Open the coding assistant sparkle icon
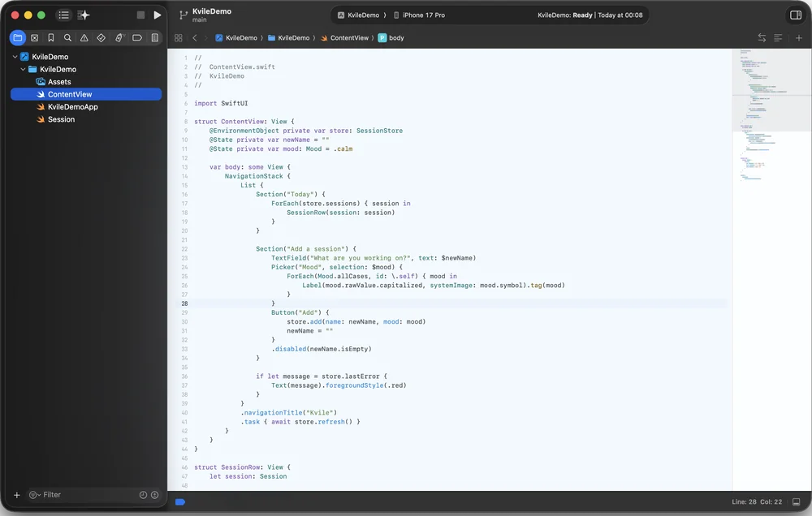This screenshot has width=812, height=516. 84,15
